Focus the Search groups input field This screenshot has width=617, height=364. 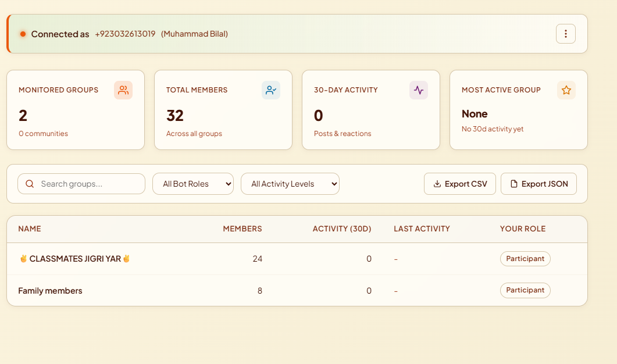pyautogui.click(x=81, y=184)
